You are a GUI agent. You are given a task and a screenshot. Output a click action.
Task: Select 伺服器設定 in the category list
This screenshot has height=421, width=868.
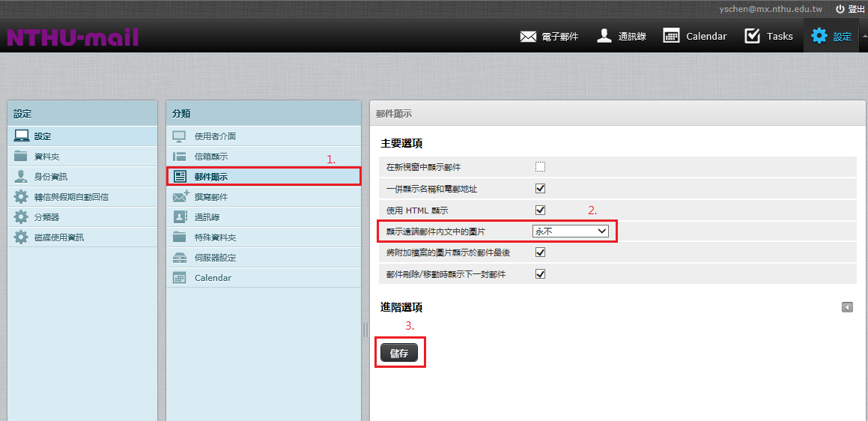coord(215,258)
